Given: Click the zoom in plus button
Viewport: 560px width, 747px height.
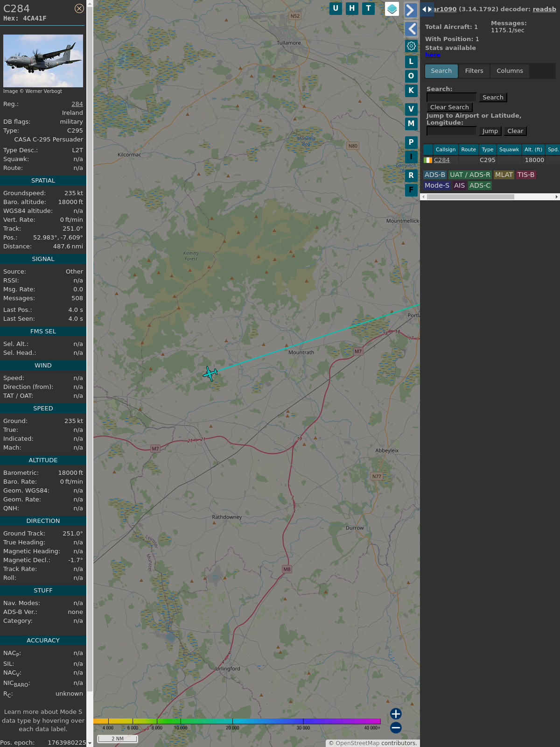Looking at the screenshot, I should [396, 713].
